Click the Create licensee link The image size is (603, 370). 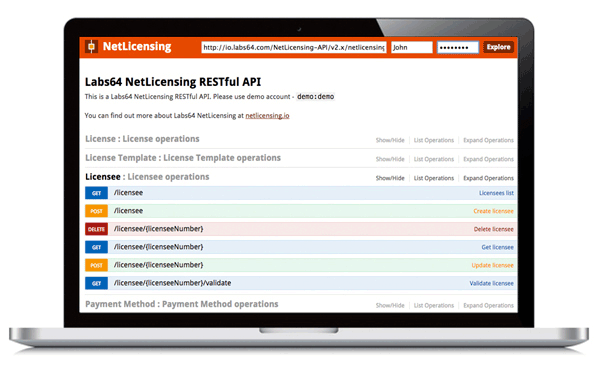[x=493, y=211]
